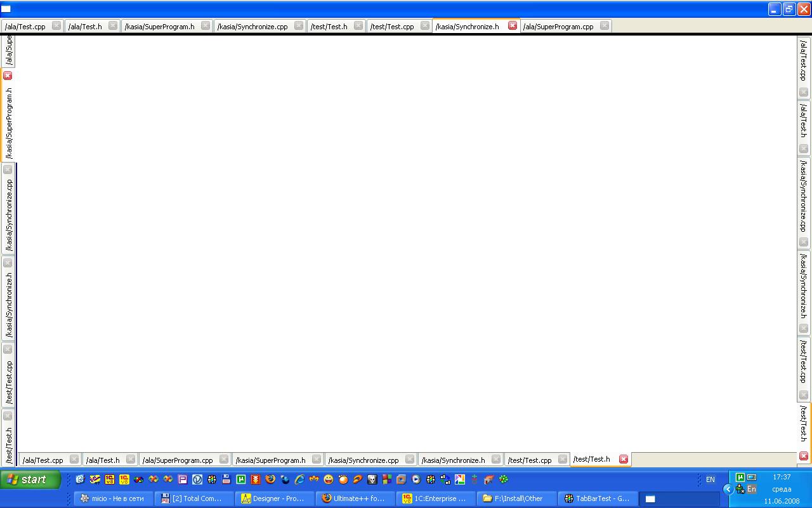Open the Windows start menu
Viewport: 812px width, 508px height.
pyautogui.click(x=30, y=479)
